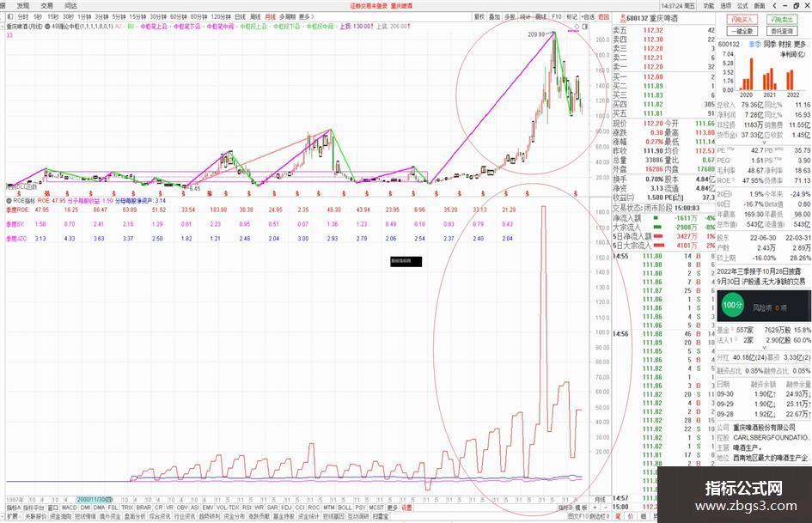
Task: Click the highlighted 2000/11/30 date on time axis
Action: point(95,500)
